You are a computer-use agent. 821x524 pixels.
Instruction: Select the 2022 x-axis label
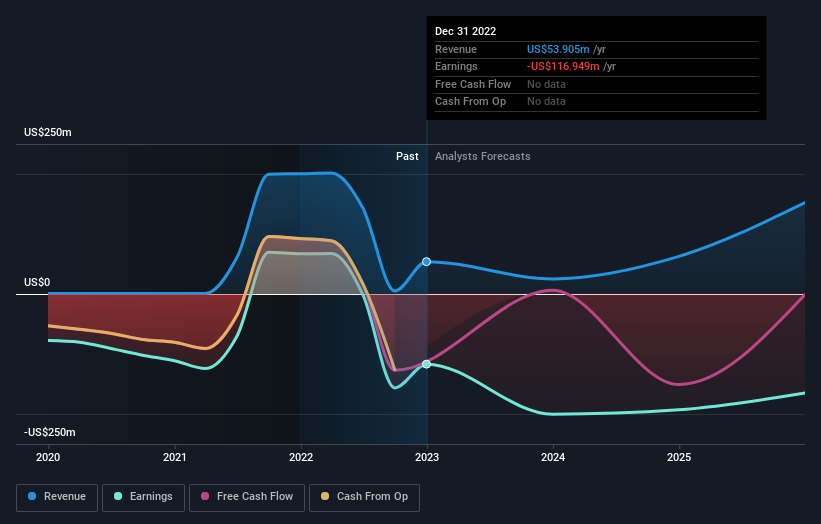coord(301,458)
